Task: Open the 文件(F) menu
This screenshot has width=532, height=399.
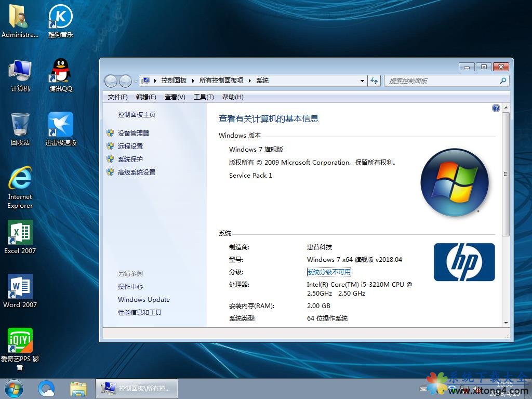Action: pos(118,97)
